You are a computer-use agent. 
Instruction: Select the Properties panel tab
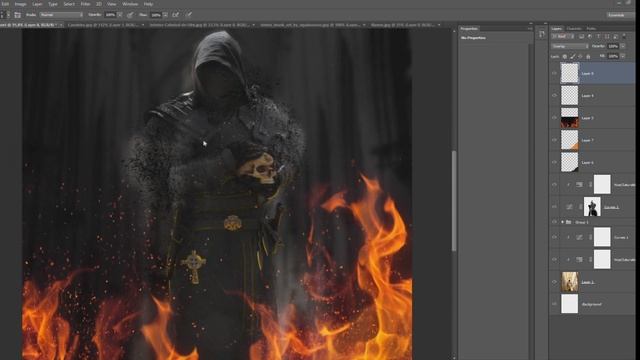[x=469, y=29]
